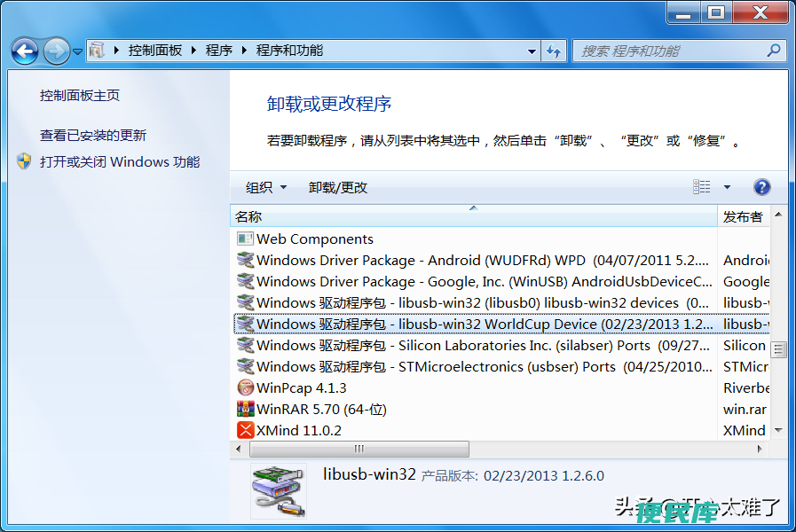Click the vertical scrollbar up arrow
Screen dimensions: 796x532
[x=778, y=215]
